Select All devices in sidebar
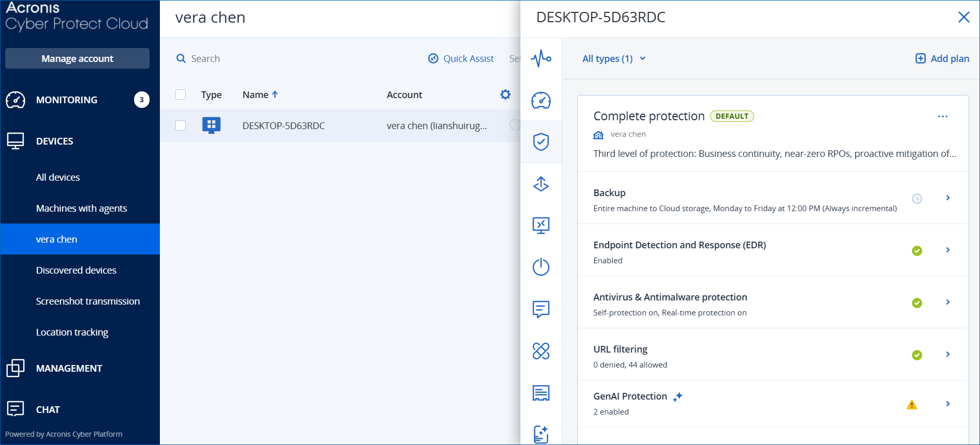Image resolution: width=980 pixels, height=445 pixels. coord(80,177)
